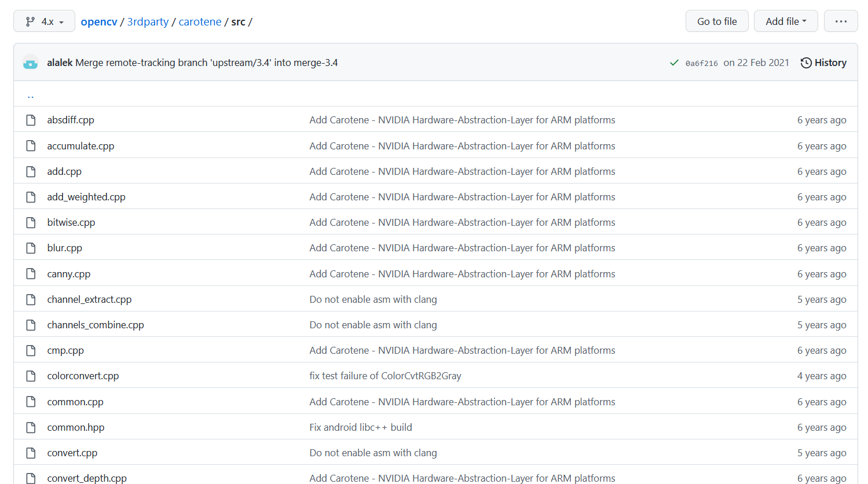Open the commit message for absdiff.cpp

coord(462,120)
